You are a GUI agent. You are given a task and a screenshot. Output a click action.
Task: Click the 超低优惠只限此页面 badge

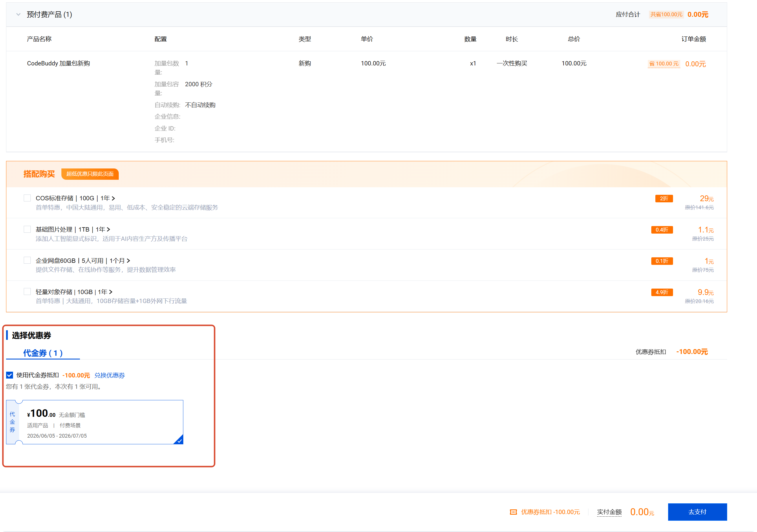point(90,174)
